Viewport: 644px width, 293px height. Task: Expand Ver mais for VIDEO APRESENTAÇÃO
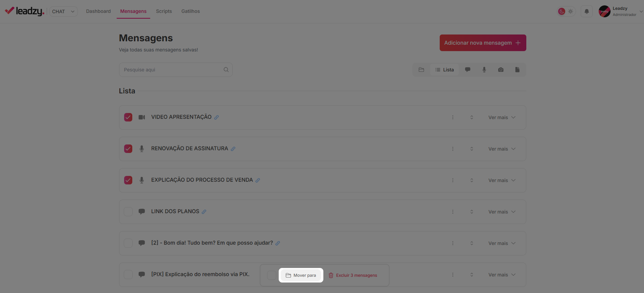point(502,117)
